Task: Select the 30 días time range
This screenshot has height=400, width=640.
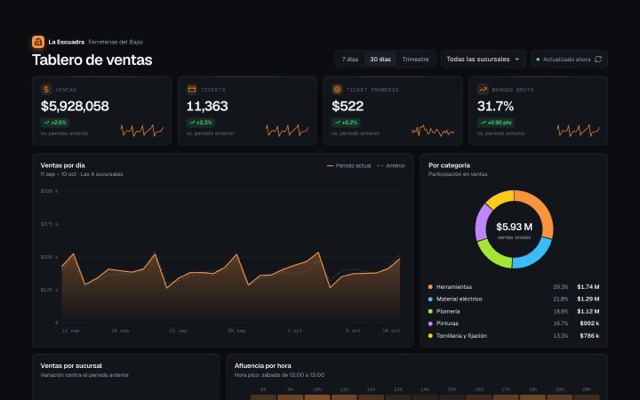Action: click(x=380, y=59)
